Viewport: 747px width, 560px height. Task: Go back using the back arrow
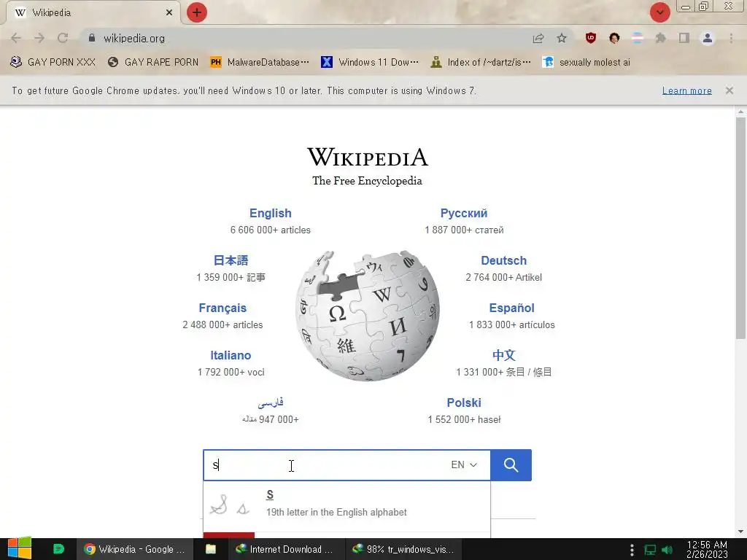[16, 38]
